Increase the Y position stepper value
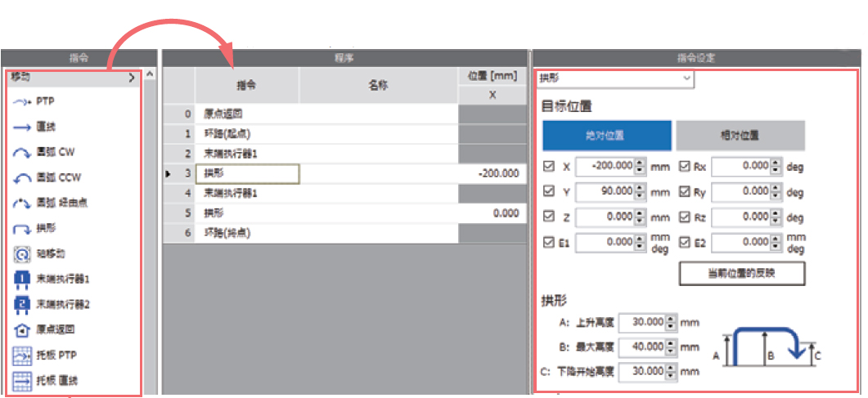 click(x=641, y=189)
